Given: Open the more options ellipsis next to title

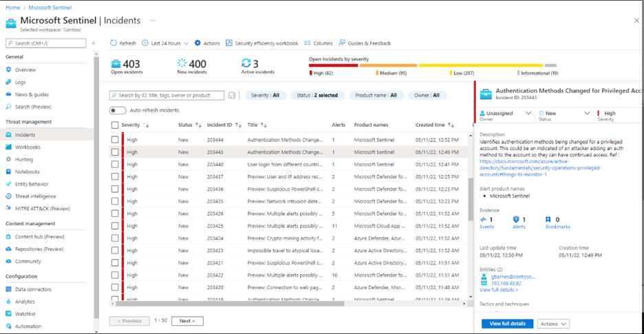Looking at the screenshot, I should (153, 20).
